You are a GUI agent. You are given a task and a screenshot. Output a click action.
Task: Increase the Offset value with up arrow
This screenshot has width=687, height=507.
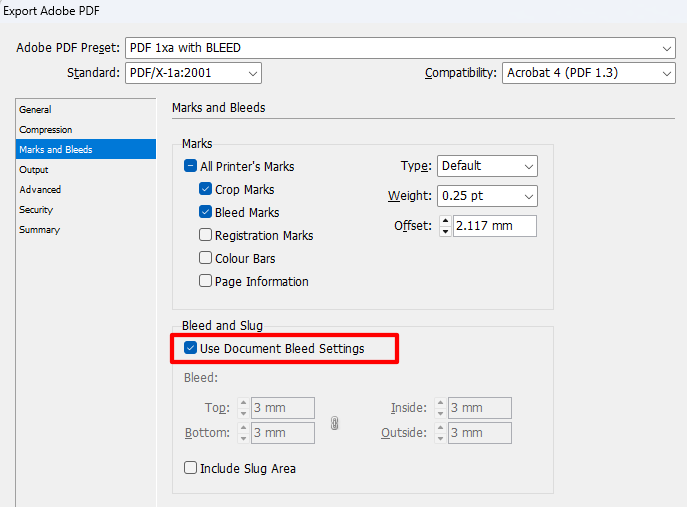tap(445, 220)
